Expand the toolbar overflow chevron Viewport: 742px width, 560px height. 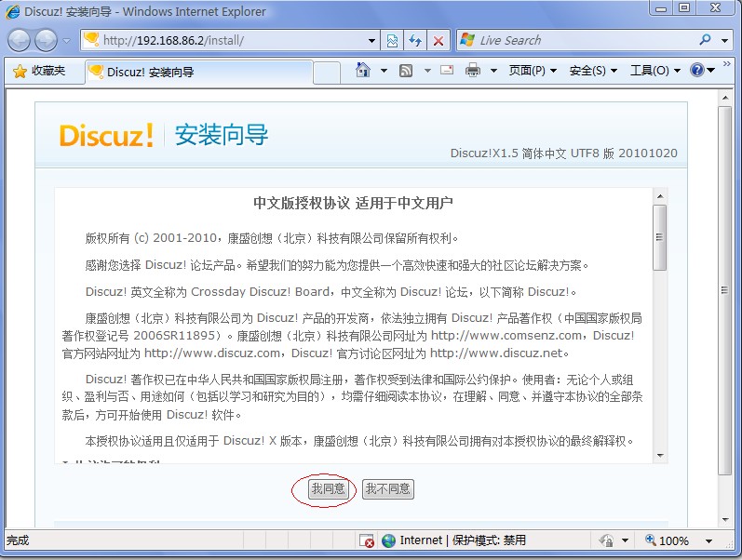[x=727, y=63]
